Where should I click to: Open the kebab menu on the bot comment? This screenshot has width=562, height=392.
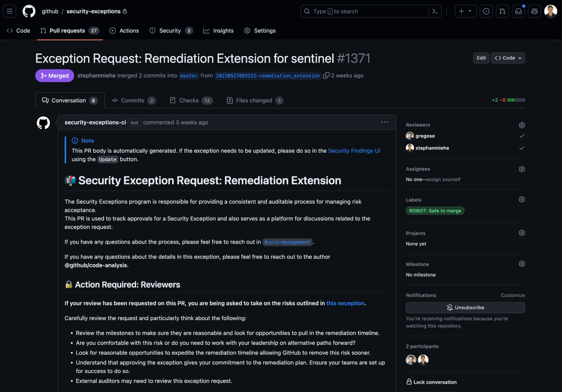[x=384, y=122]
